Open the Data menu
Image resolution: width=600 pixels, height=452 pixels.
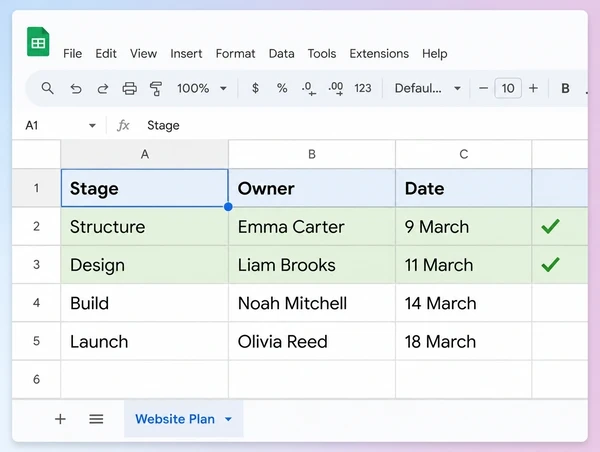pyautogui.click(x=282, y=54)
